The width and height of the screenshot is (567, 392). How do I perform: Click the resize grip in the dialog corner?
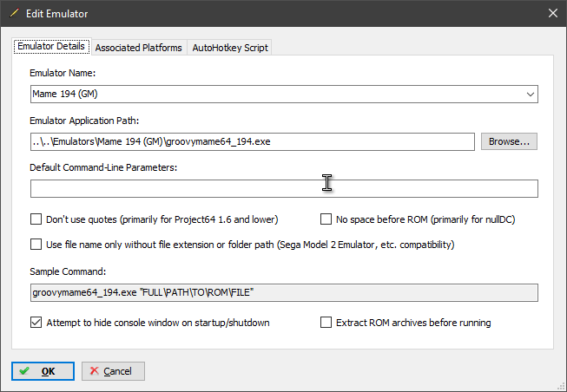pyautogui.click(x=562, y=387)
